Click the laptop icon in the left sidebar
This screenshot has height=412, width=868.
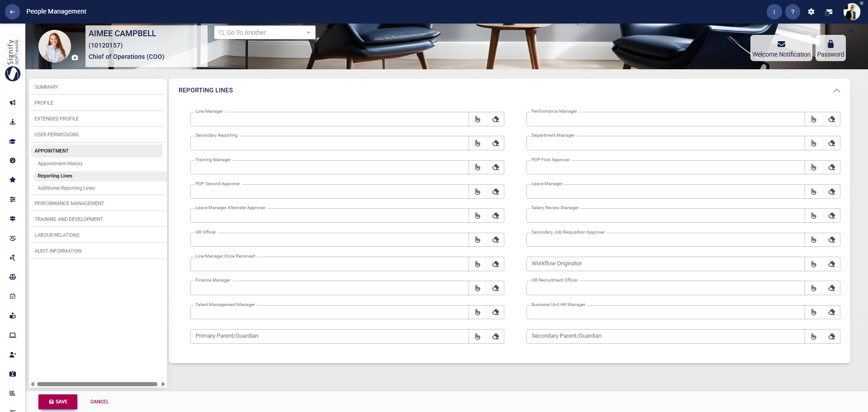[12, 335]
